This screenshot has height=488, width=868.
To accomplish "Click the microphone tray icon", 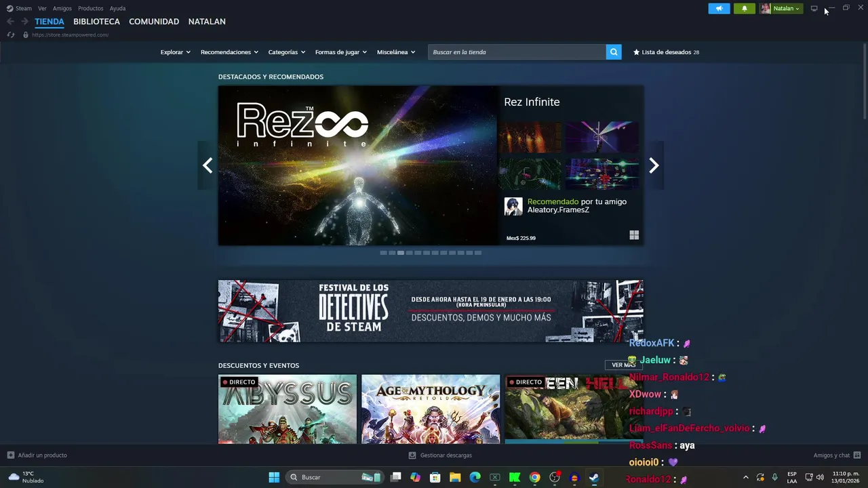I will (x=775, y=477).
